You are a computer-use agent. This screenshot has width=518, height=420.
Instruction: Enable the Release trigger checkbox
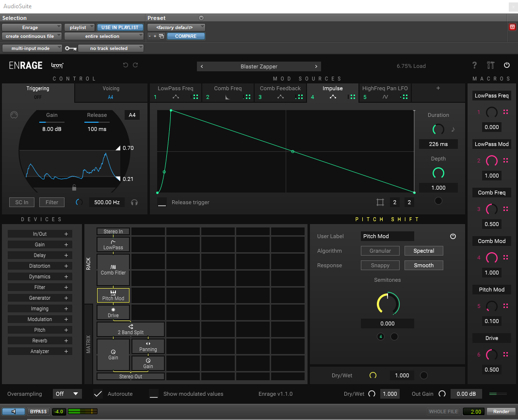tap(162, 202)
